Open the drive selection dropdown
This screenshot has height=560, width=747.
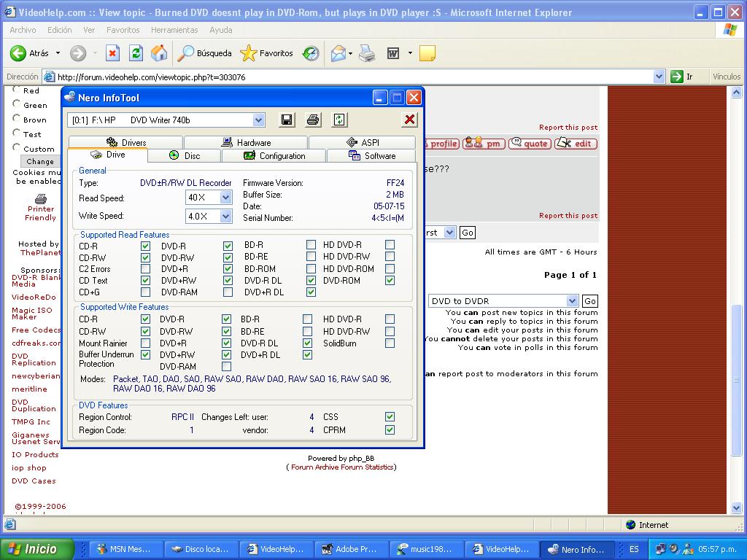[259, 120]
